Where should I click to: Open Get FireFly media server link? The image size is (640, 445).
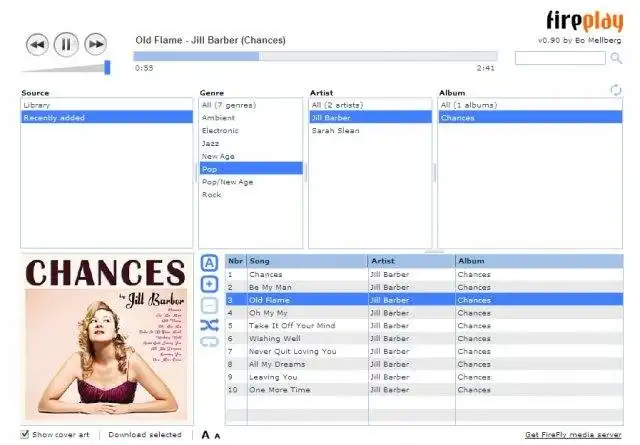pyautogui.click(x=573, y=435)
